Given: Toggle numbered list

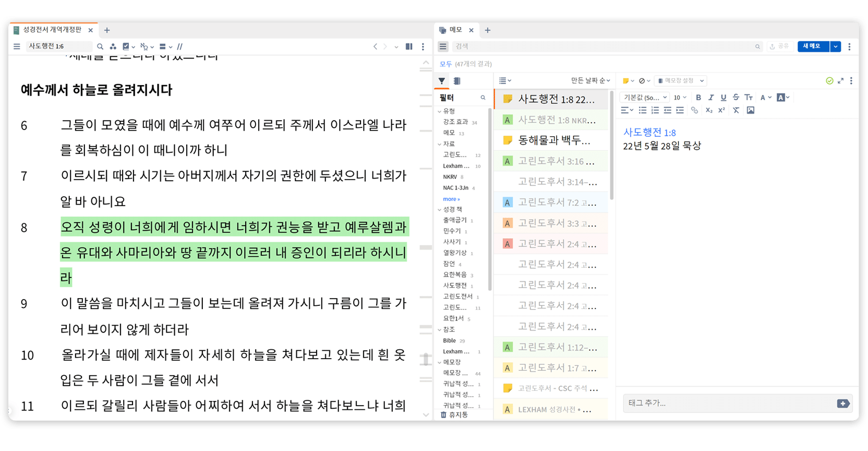Looking at the screenshot, I should point(655,110).
